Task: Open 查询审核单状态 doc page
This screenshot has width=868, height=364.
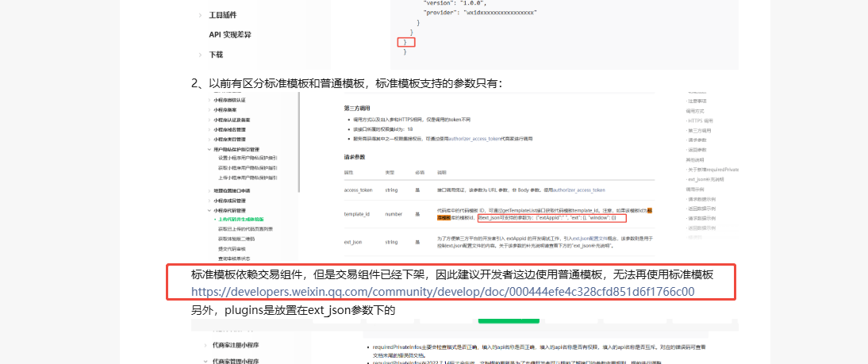Action: pos(233,259)
